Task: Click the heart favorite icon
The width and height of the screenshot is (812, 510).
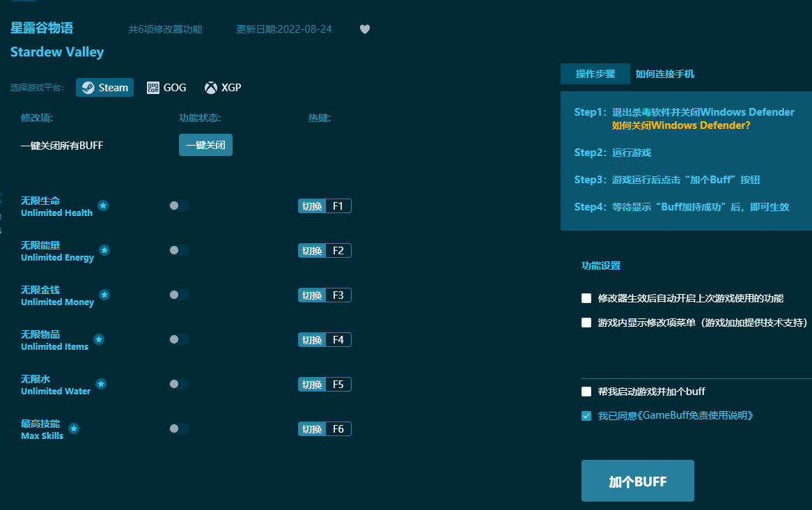Action: pos(365,29)
